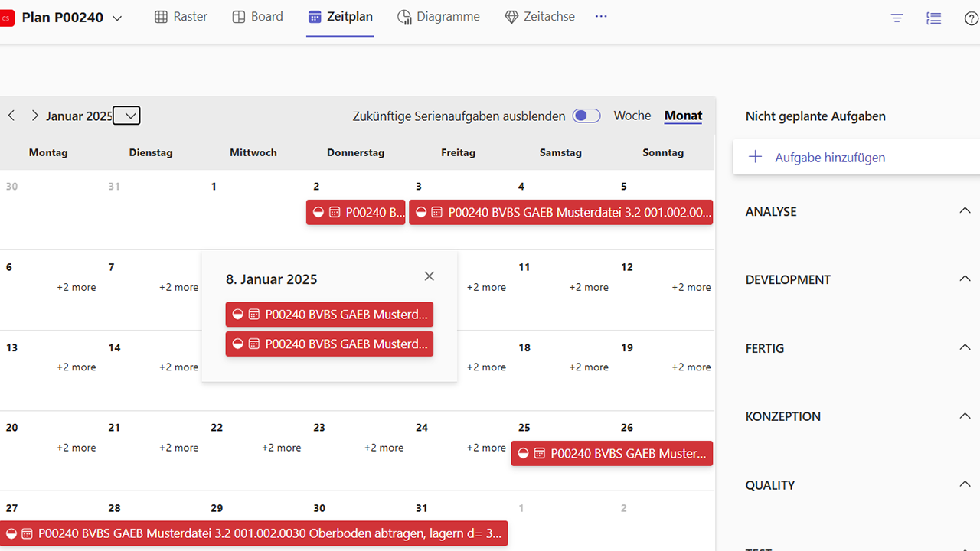Viewport: 980px width, 551px height.
Task: Switch to Woche view
Action: 632,116
